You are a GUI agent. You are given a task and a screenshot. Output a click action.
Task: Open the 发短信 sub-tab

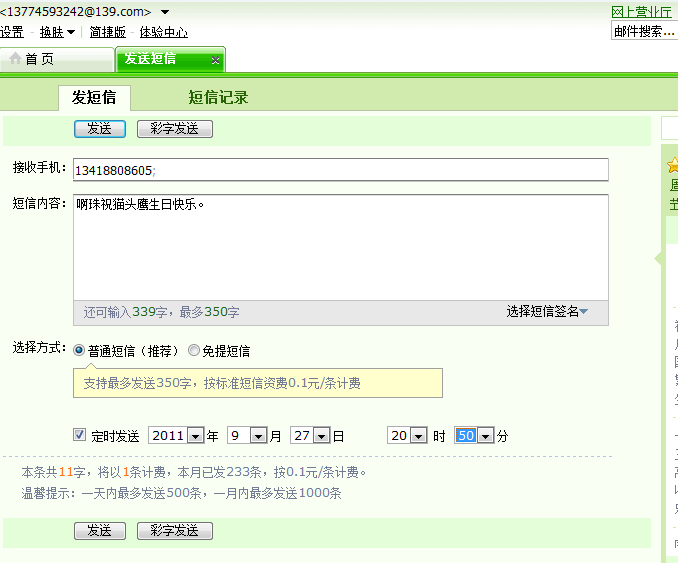(x=94, y=98)
